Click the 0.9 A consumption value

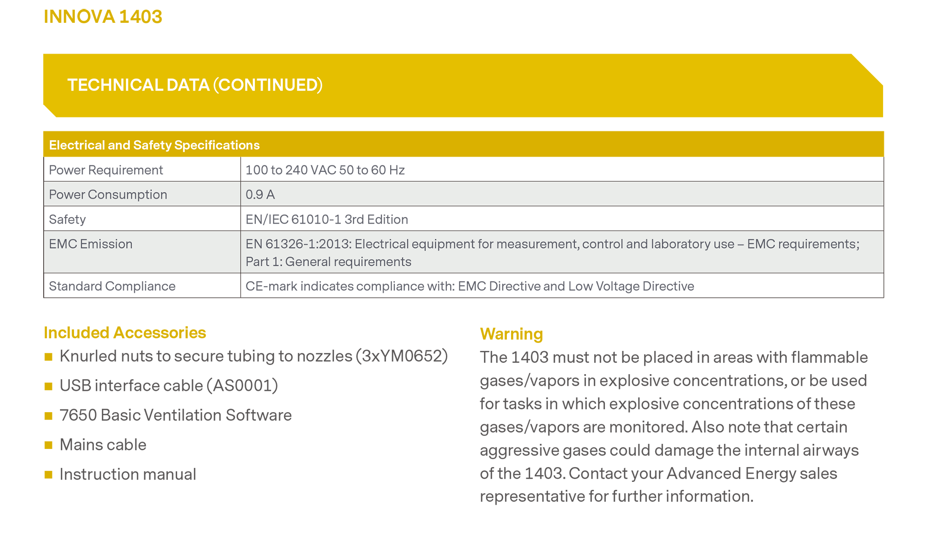tap(260, 194)
